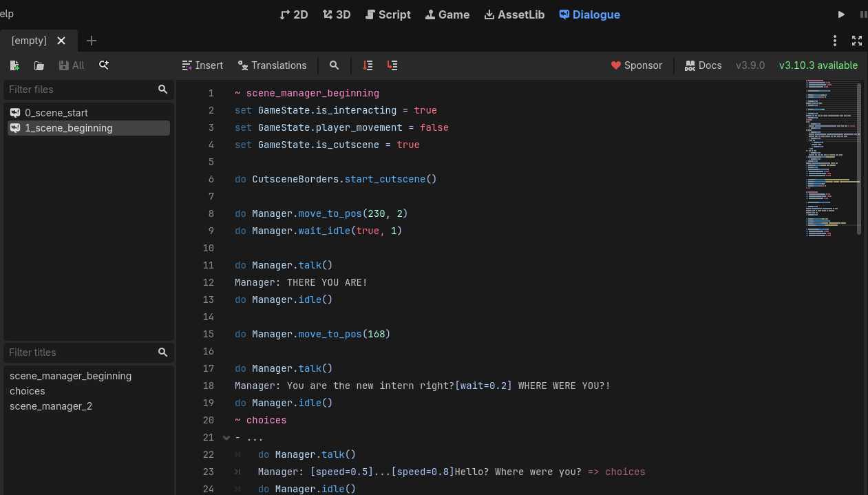Click the magnifier in the Filter files box

tap(162, 89)
